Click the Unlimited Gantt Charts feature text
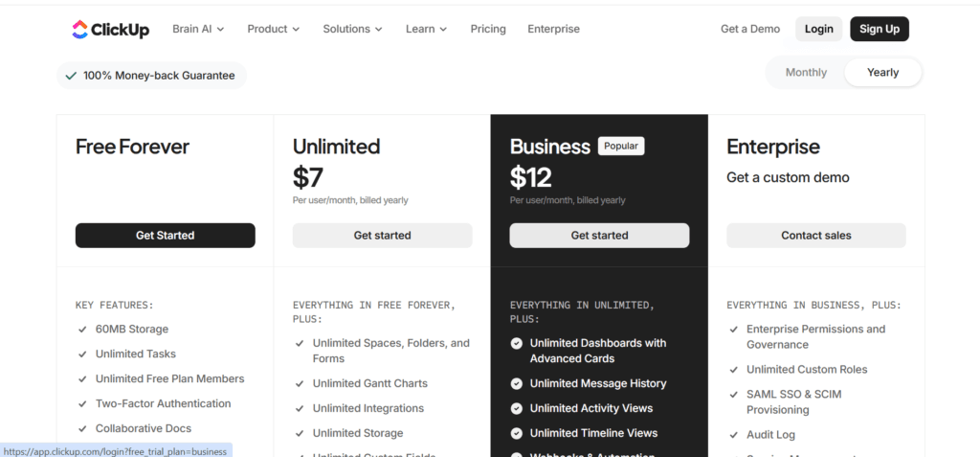980x457 pixels. click(x=370, y=383)
